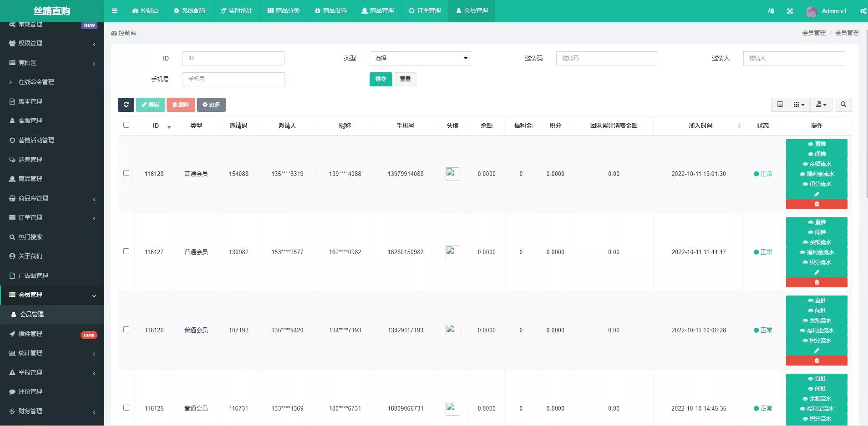Tick the checkbox beside member 116125
This screenshot has height=426, width=868.
click(x=127, y=408)
